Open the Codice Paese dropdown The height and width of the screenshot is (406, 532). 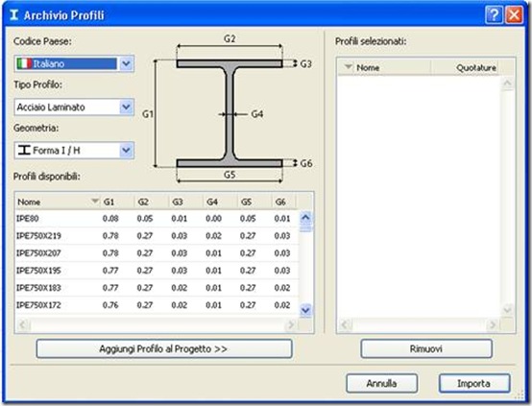pyautogui.click(x=126, y=63)
